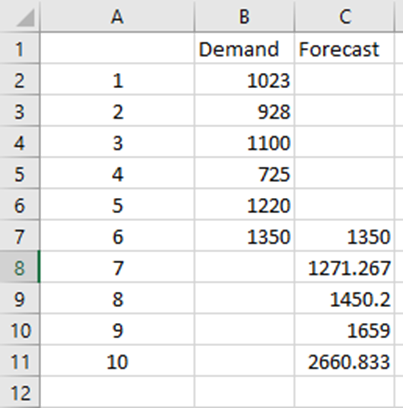Screen dimensions: 403x408
Task: Click cell A4 containing period 3
Action: (117, 142)
